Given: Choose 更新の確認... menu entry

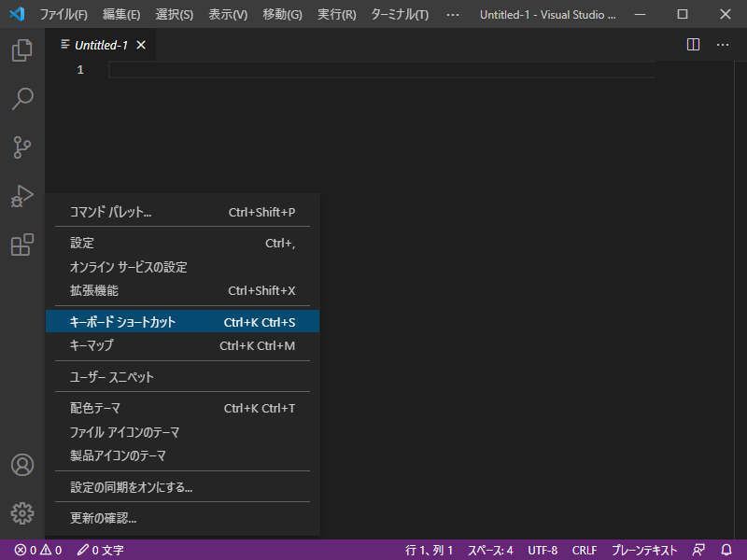Looking at the screenshot, I should tap(182, 518).
